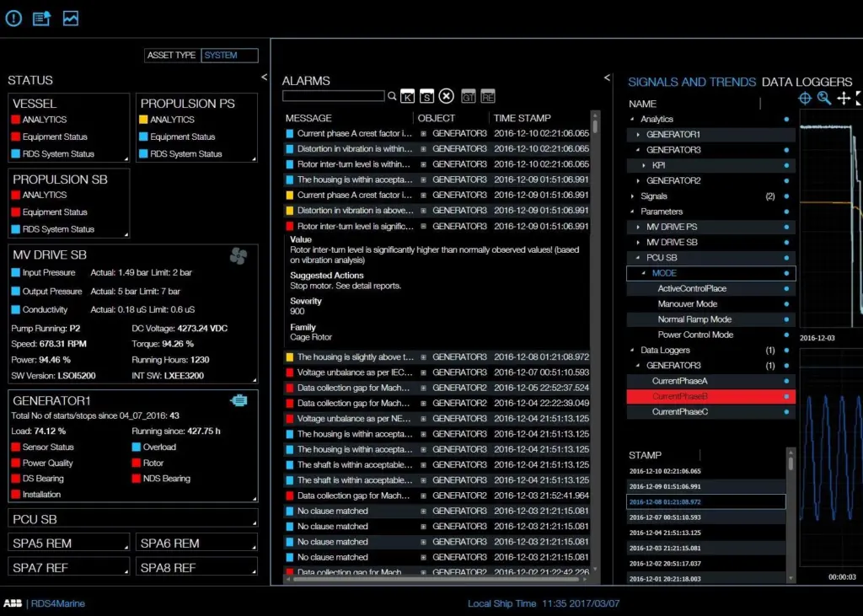
Task: Expand the KPI node under GENERATOR3
Action: 644,165
